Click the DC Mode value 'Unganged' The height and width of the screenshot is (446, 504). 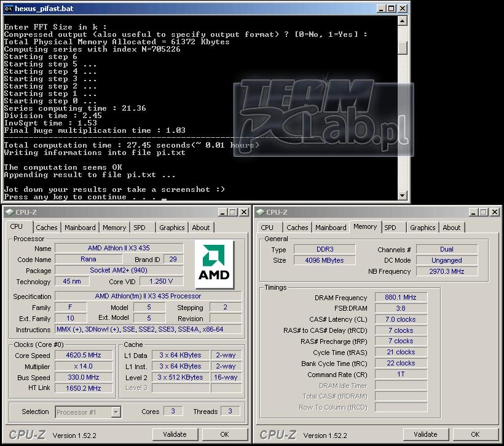(x=447, y=260)
